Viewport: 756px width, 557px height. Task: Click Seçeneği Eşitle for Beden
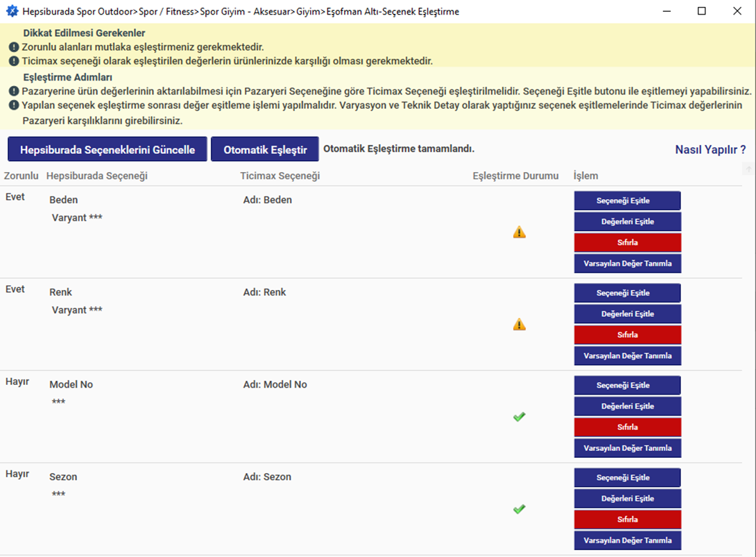tap(627, 200)
